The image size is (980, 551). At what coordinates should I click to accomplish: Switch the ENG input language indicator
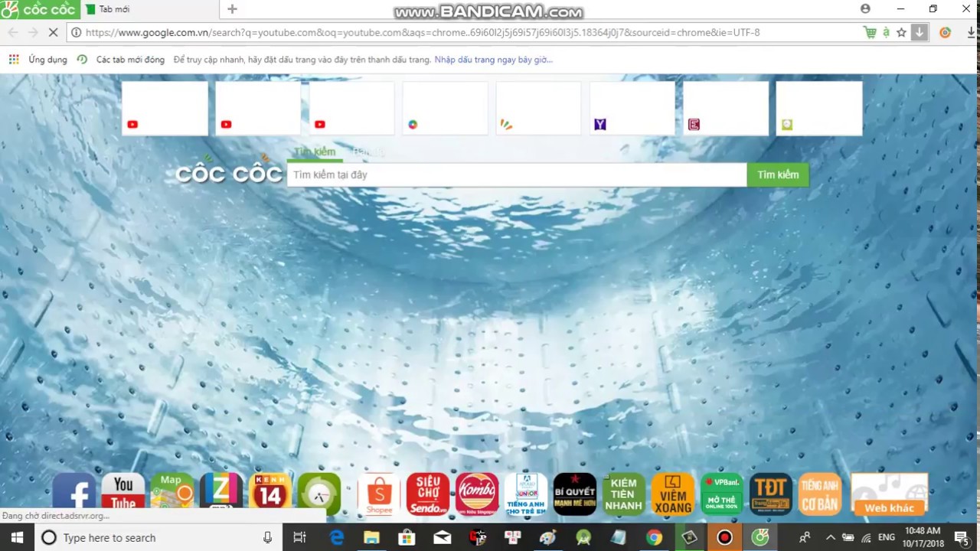887,537
